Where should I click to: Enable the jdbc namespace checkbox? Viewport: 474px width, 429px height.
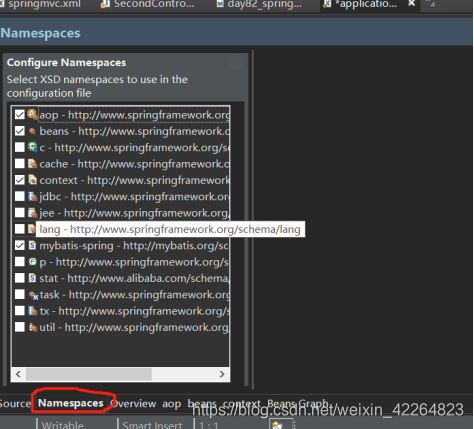point(20,196)
